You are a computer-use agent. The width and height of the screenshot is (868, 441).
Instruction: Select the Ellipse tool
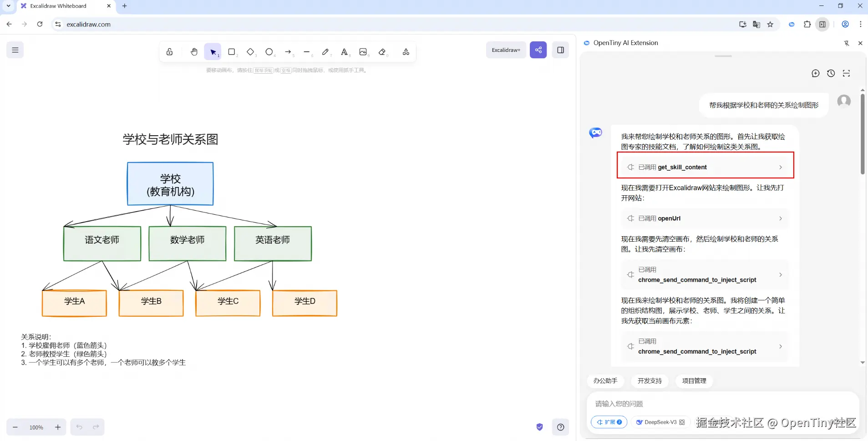pyautogui.click(x=269, y=52)
